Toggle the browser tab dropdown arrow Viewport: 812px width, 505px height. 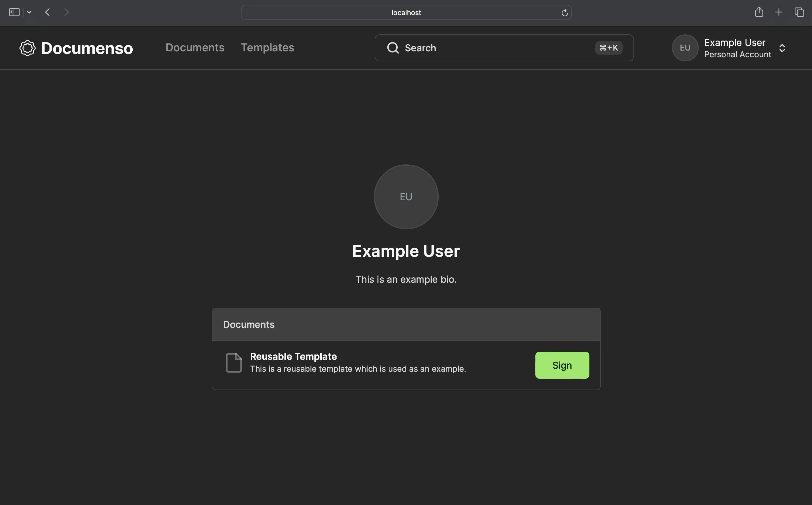tap(29, 12)
